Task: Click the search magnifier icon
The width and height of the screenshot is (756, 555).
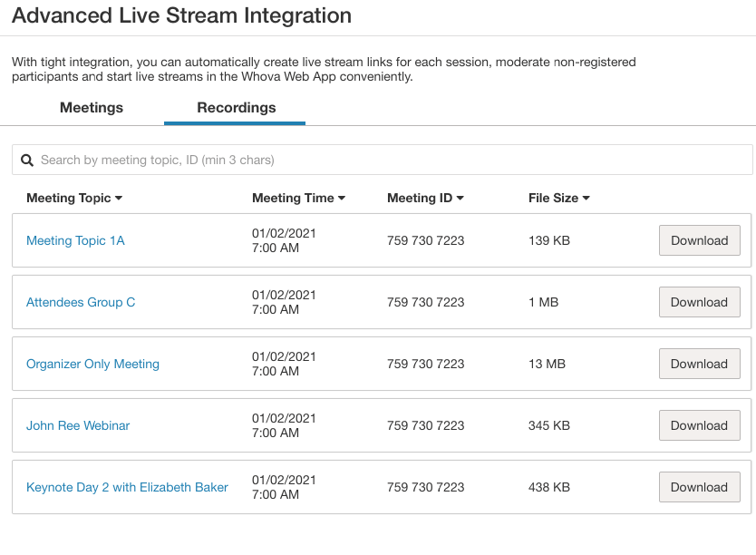Action: [27, 161]
